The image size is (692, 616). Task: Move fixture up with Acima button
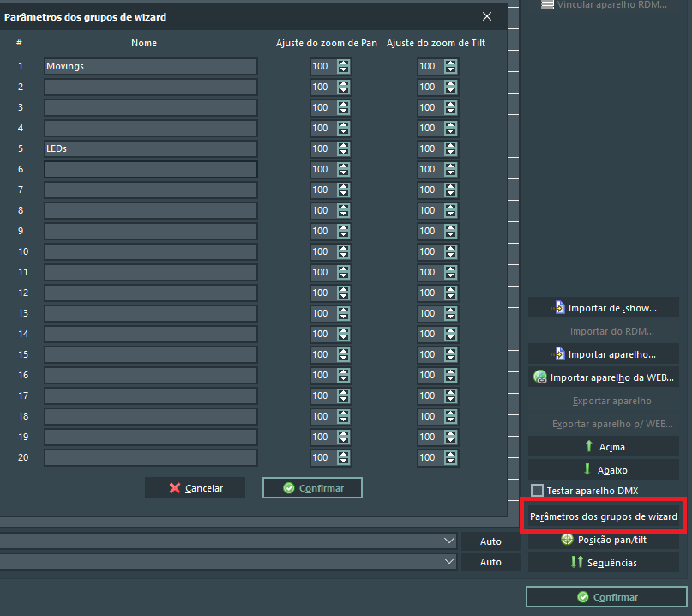(603, 447)
